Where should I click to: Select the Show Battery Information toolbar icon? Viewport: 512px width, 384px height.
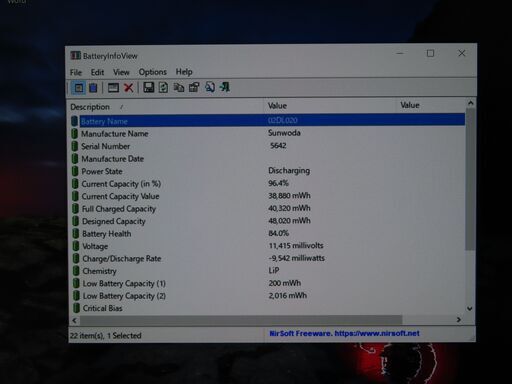[79, 88]
